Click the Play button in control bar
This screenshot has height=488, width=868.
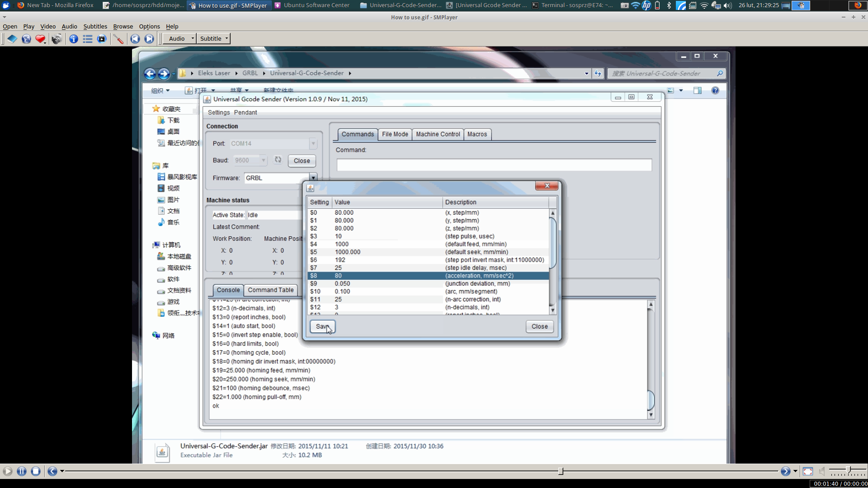[x=7, y=471]
